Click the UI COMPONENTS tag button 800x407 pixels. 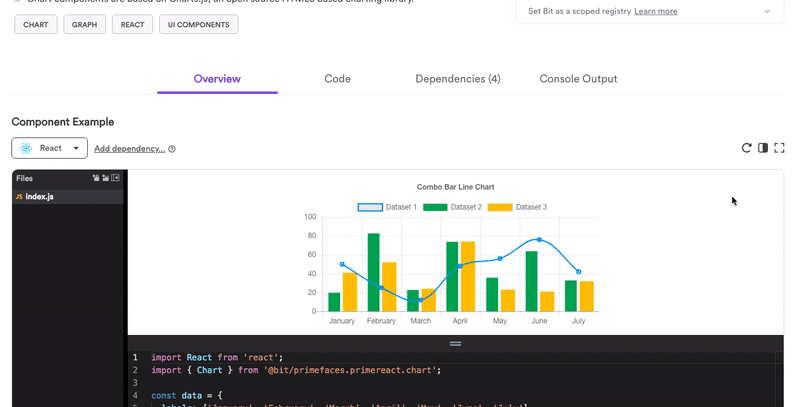pyautogui.click(x=198, y=24)
